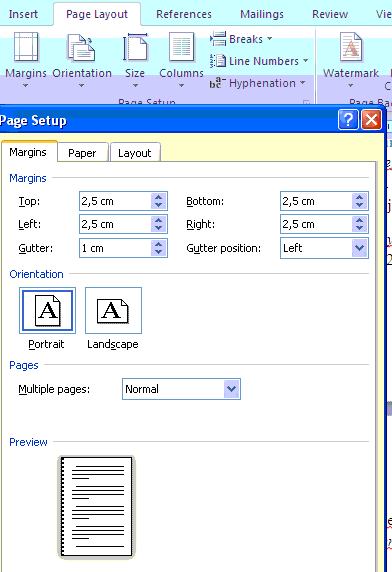Image resolution: width=392 pixels, height=572 pixels.
Task: Click the page preview thumbnail
Action: click(x=96, y=507)
